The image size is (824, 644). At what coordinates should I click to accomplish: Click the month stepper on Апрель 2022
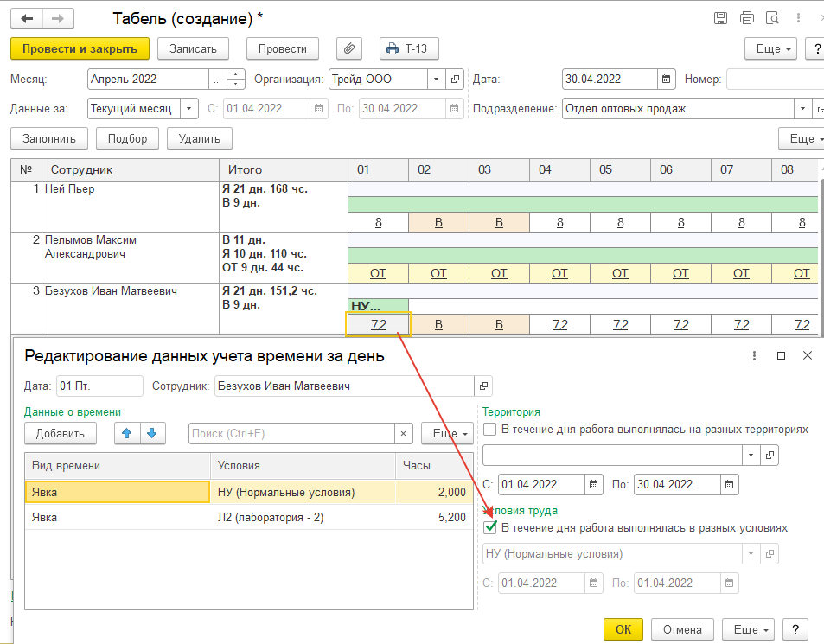pos(236,80)
